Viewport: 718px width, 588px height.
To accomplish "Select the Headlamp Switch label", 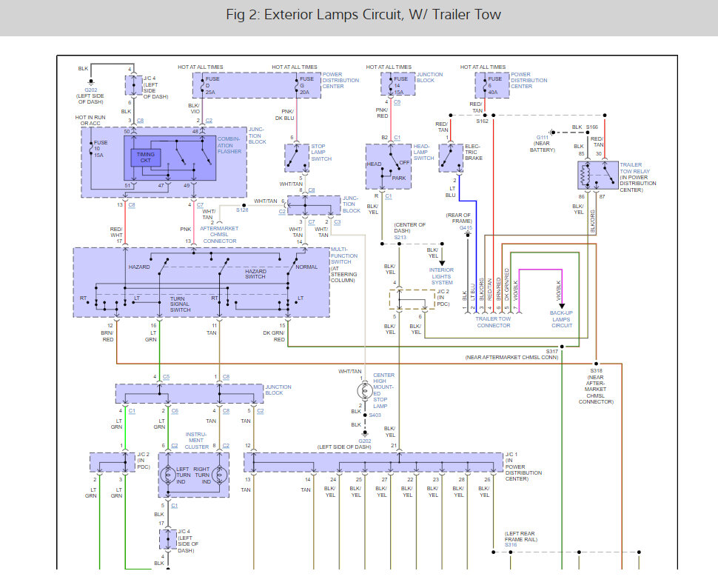I will pyautogui.click(x=423, y=152).
